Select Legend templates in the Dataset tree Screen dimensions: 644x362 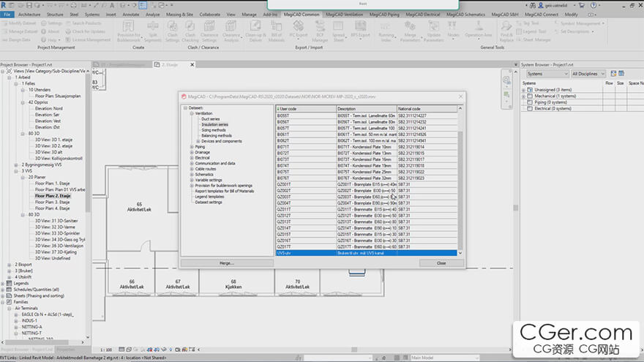pos(209,197)
